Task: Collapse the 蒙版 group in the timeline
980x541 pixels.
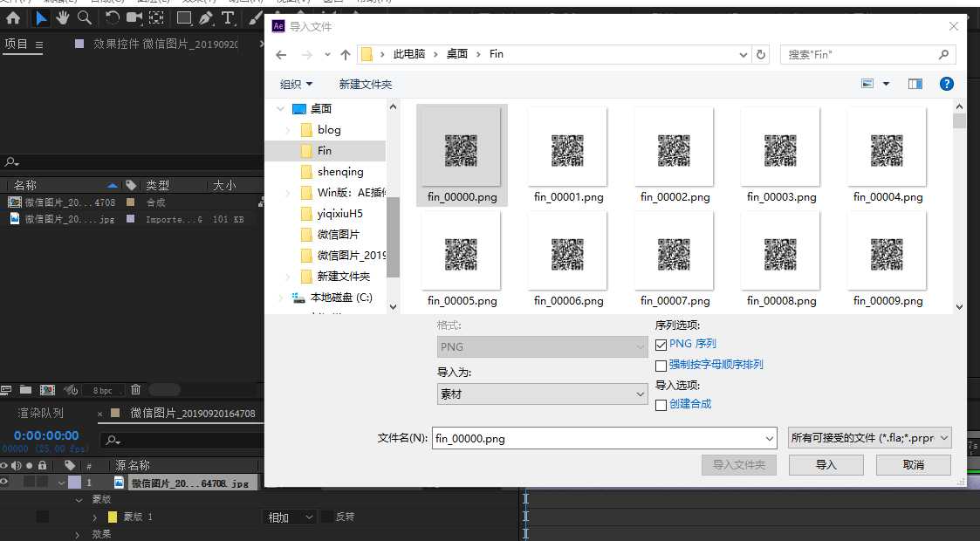Action: click(79, 500)
